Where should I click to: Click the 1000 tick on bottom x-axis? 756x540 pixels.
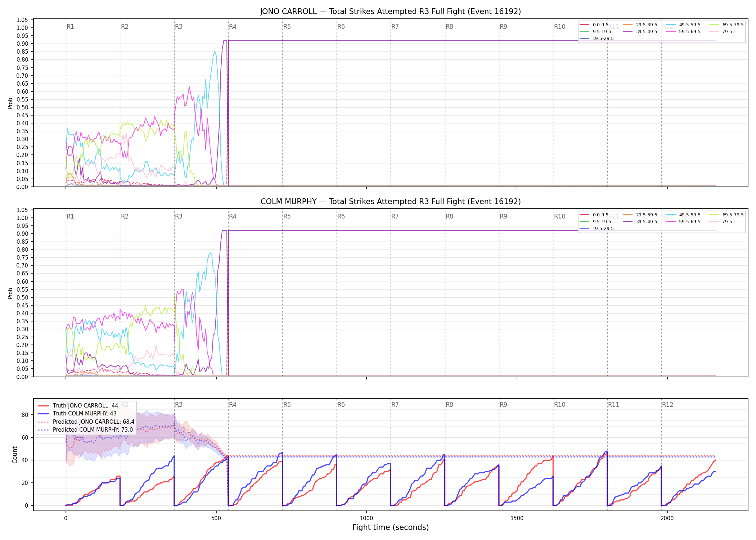coord(366,518)
